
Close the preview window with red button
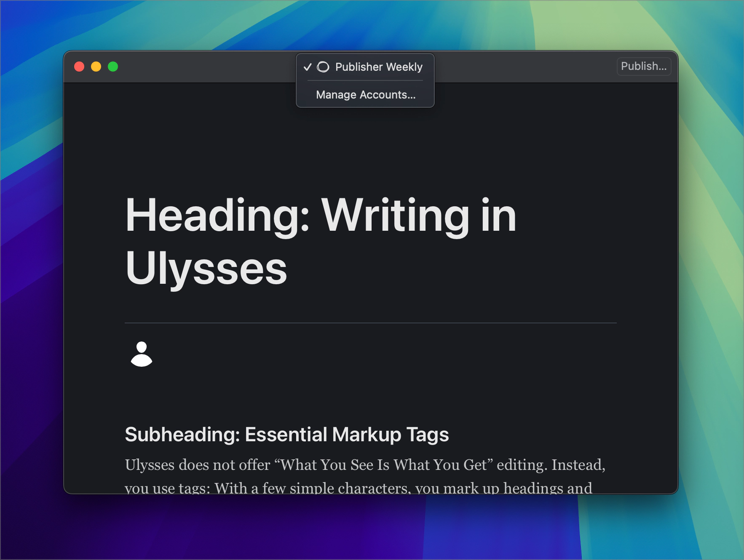(79, 67)
